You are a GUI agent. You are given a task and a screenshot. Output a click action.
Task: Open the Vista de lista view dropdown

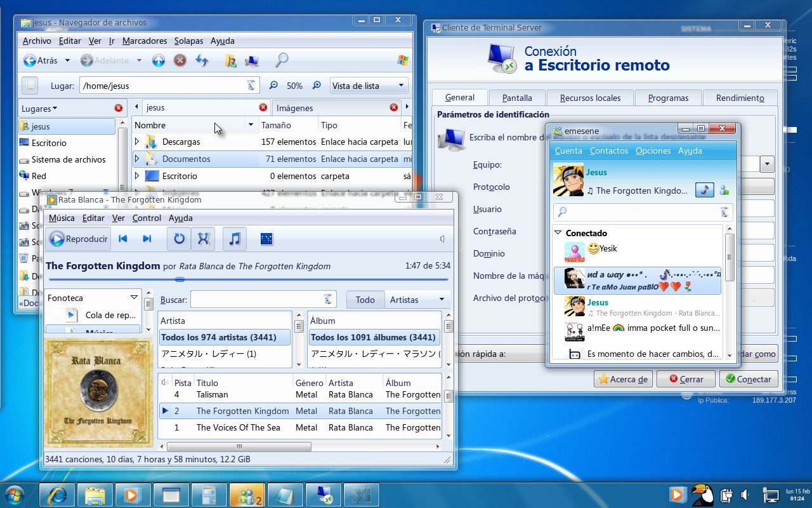[369, 86]
